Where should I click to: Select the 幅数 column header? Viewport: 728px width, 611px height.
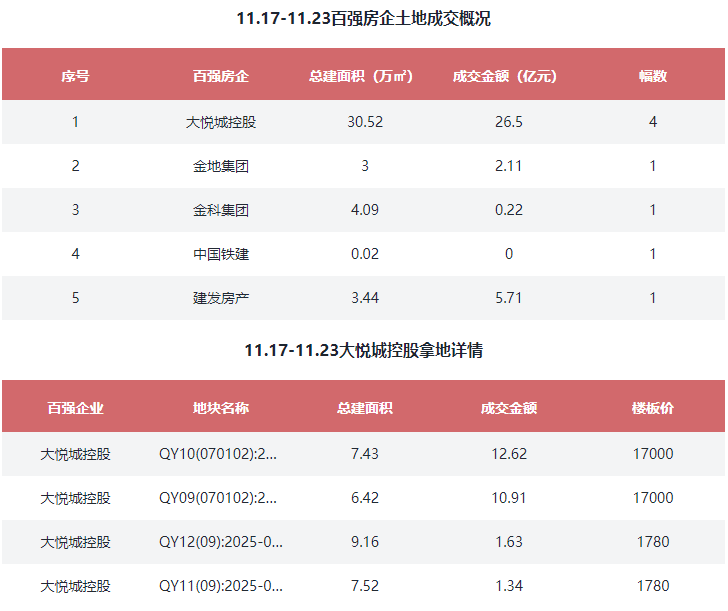[653, 76]
